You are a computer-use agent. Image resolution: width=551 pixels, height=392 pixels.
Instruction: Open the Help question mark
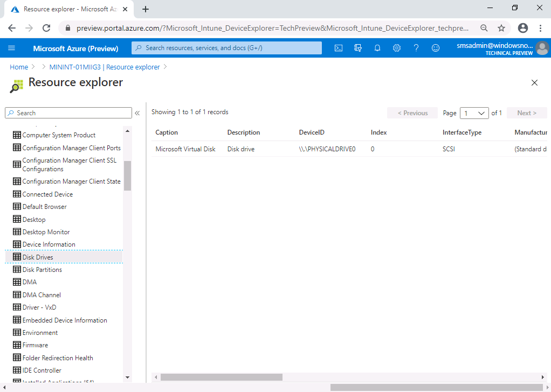tap(416, 48)
